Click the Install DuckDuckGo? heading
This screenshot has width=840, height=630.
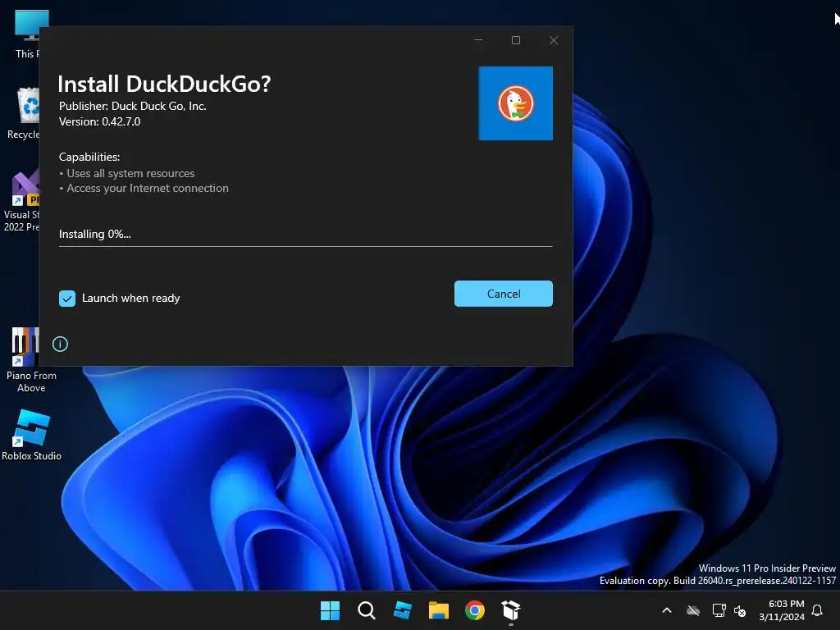(164, 84)
